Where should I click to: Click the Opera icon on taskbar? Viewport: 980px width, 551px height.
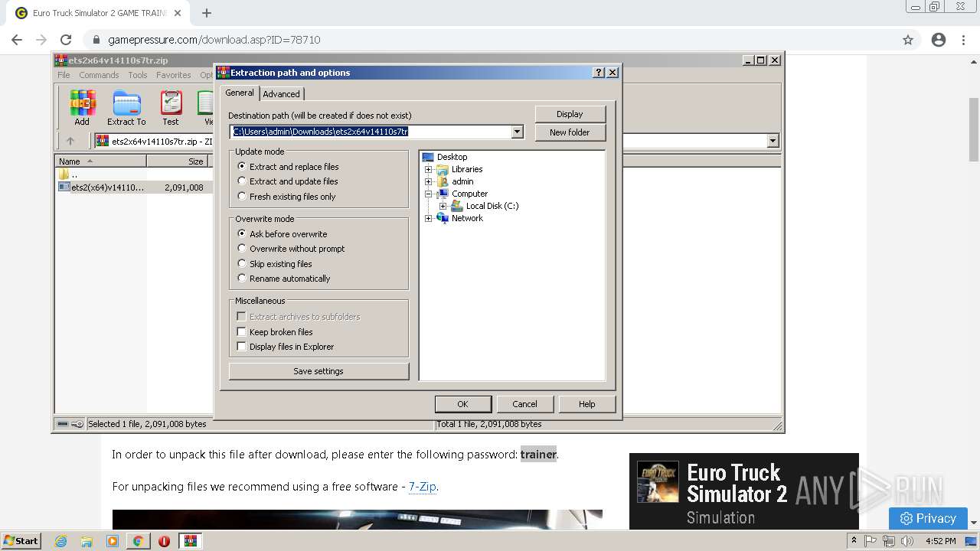164,541
